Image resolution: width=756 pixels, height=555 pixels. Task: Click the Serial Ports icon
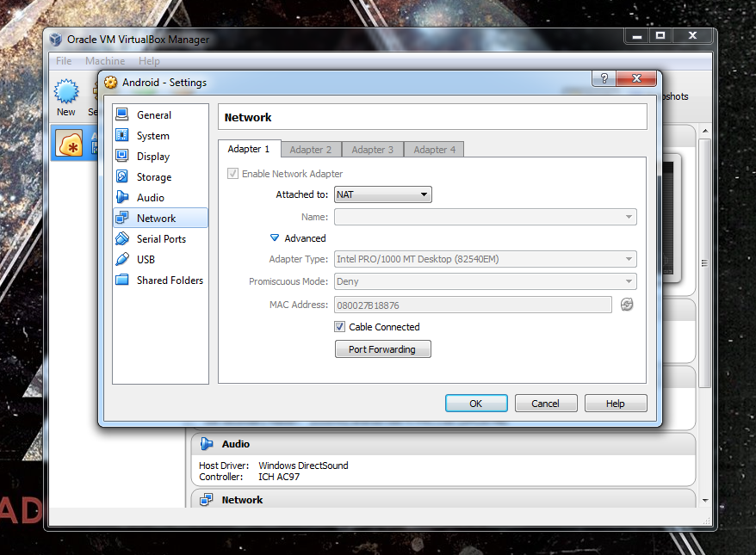click(122, 238)
